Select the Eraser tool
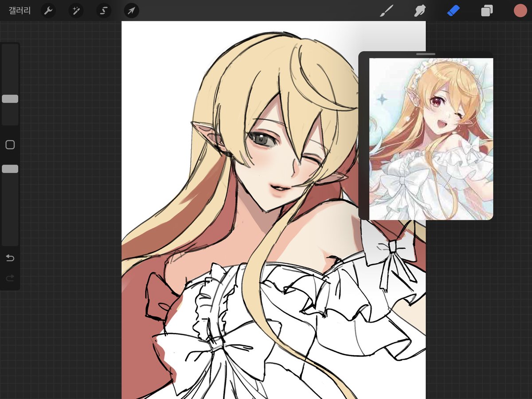 click(x=454, y=11)
